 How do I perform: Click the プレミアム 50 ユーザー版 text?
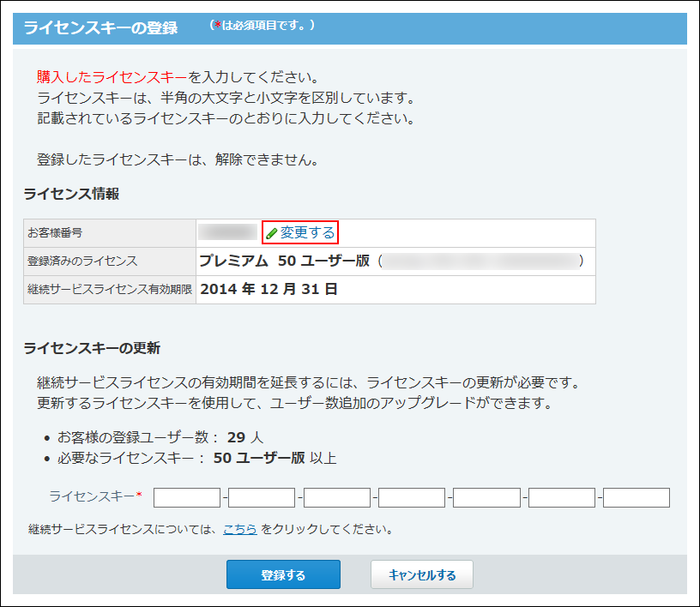[x=285, y=261]
